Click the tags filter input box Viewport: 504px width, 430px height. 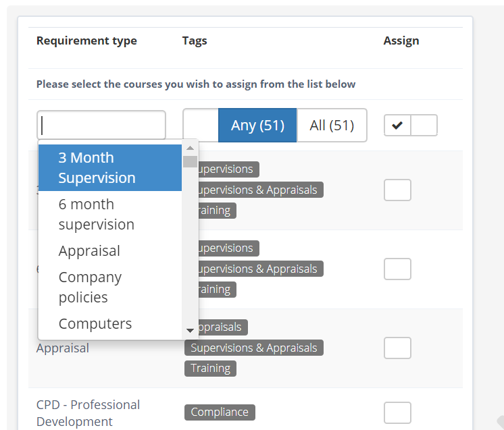[201, 126]
